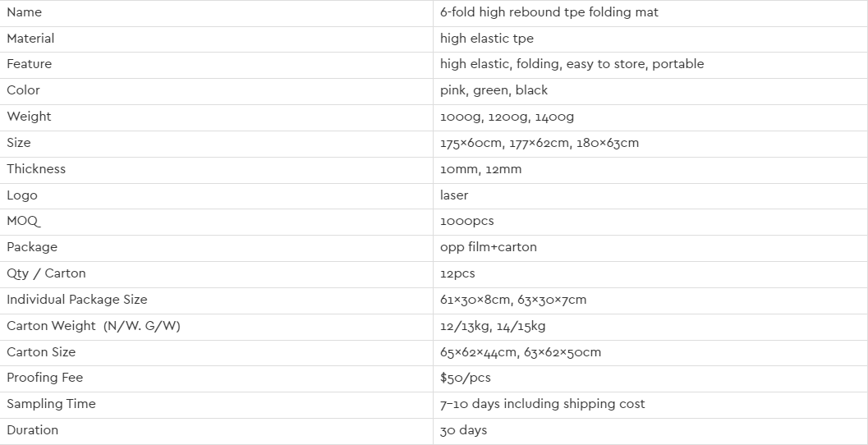Click the Package value 'opp film+carton'
Viewport: 868px width, 445px height.
(489, 247)
